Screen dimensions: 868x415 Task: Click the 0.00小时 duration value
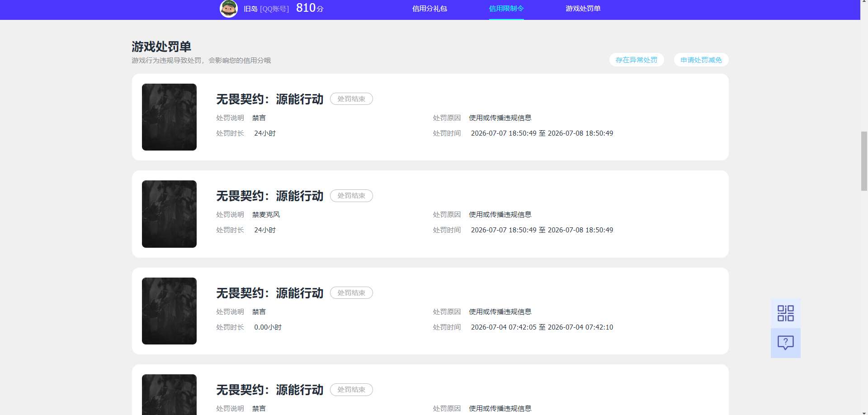point(268,327)
